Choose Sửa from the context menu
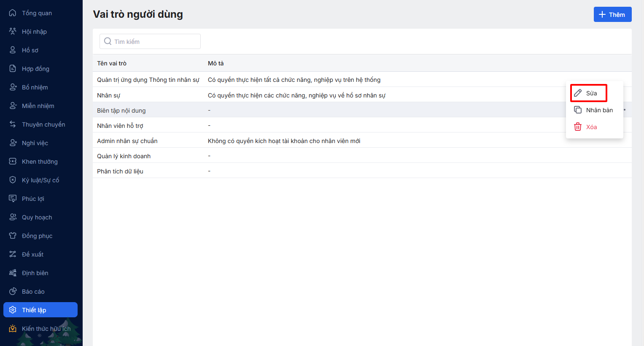This screenshot has height=346, width=644. pos(591,93)
